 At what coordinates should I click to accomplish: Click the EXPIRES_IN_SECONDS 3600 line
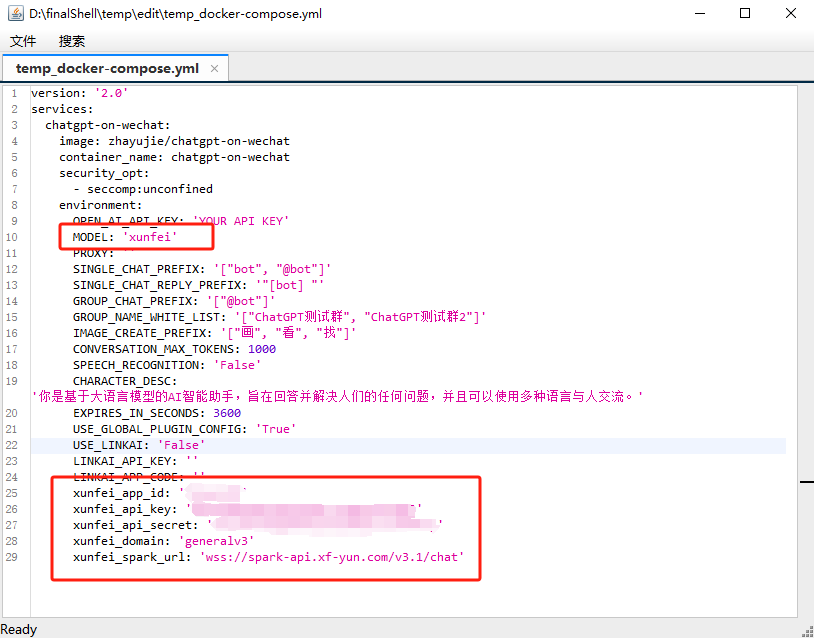(156, 413)
